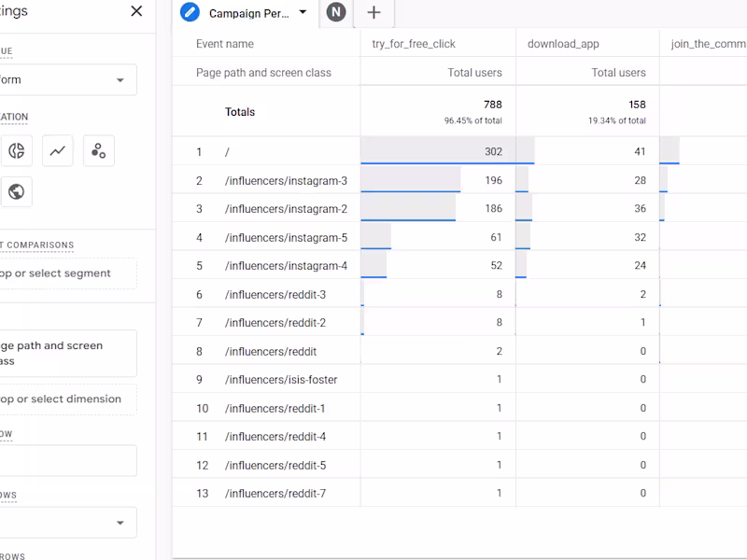
Task: Select the geo map visualization
Action: point(18,191)
